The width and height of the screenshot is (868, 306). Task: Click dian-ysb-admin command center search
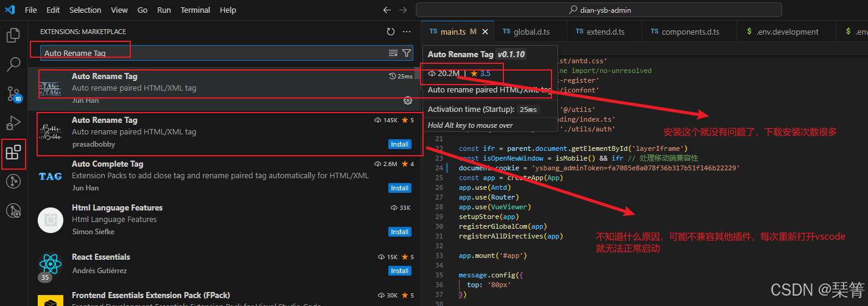tap(599, 10)
